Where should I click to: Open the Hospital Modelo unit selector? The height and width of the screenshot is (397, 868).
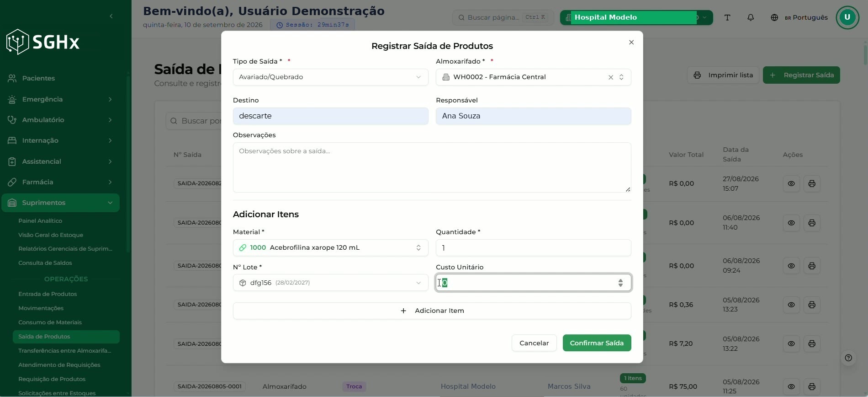pyautogui.click(x=636, y=17)
